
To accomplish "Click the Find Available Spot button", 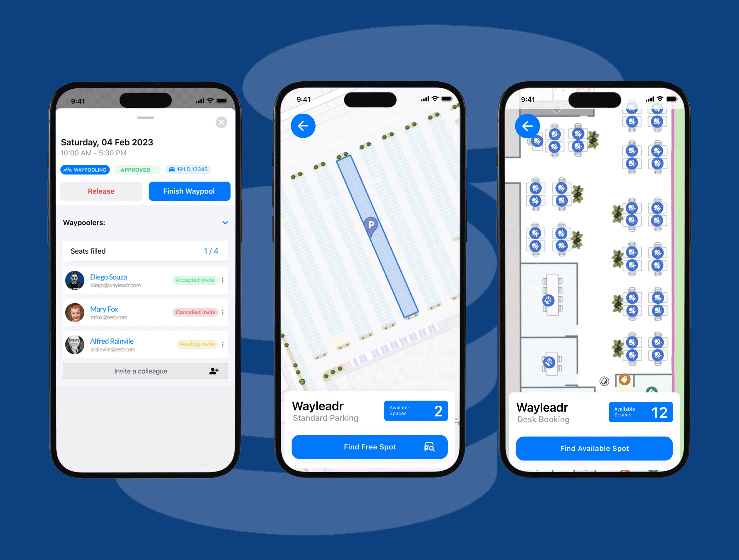I will (594, 448).
